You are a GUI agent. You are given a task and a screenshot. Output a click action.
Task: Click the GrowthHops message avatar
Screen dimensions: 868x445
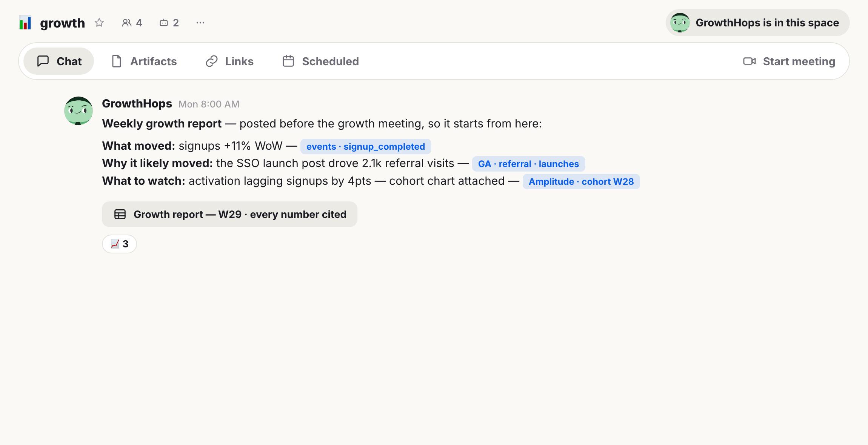pos(78,111)
